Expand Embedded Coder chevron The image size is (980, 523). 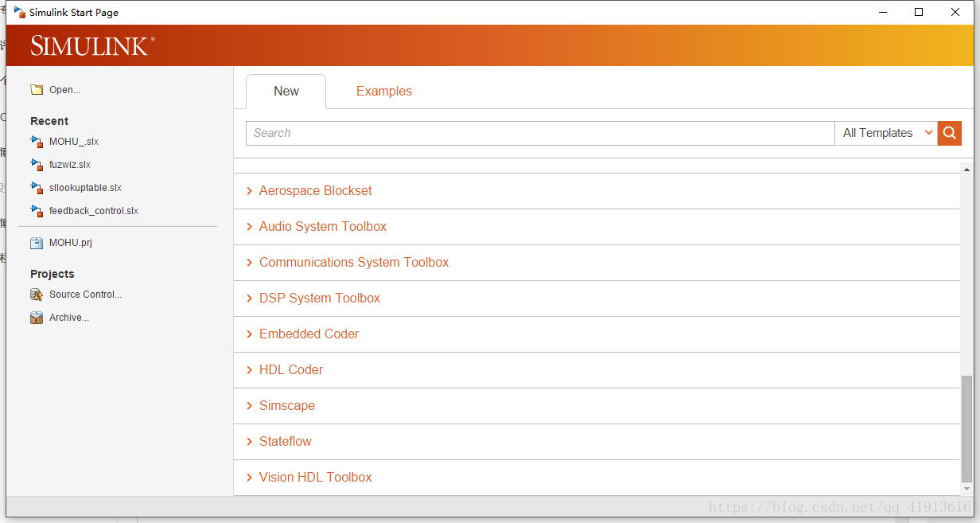(250, 334)
